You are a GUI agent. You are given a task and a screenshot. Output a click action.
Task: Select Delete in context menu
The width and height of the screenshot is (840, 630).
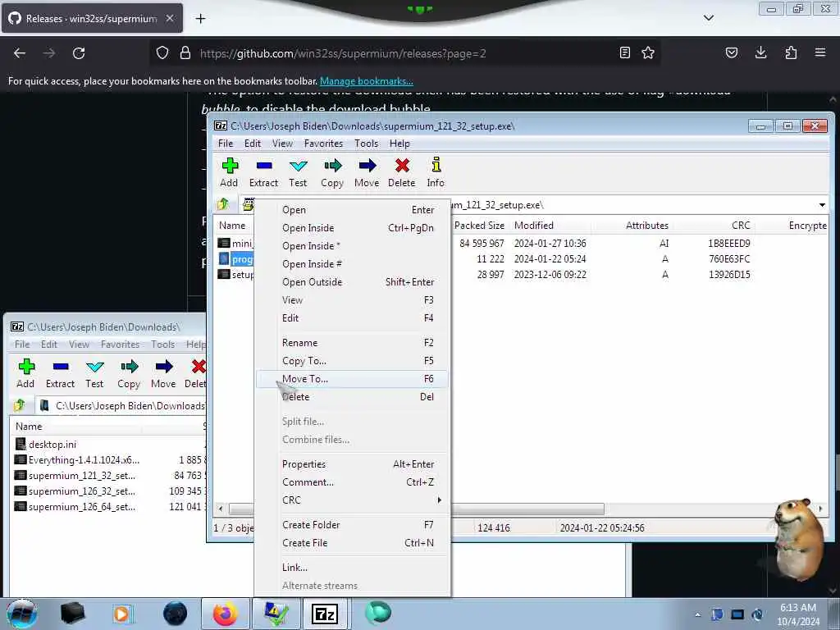353,397
